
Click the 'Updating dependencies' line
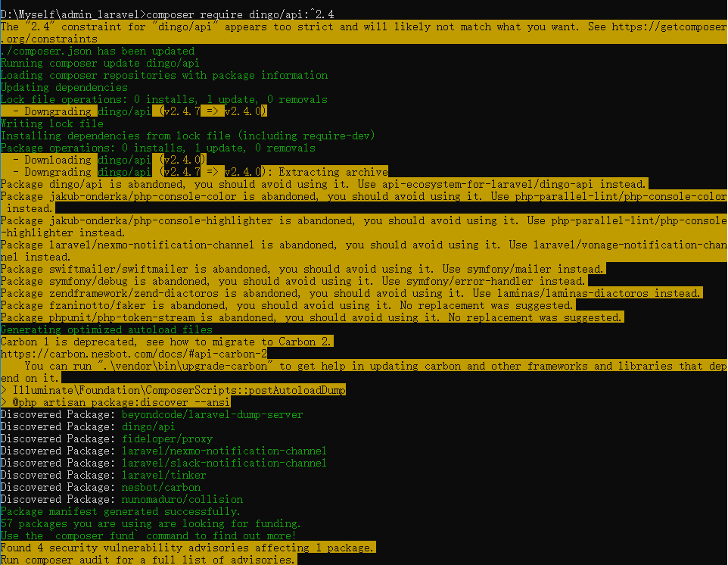[64, 87]
